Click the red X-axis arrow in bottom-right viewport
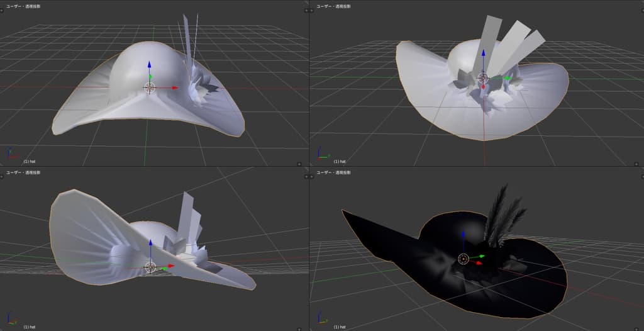The image size is (644, 331). coord(478,263)
